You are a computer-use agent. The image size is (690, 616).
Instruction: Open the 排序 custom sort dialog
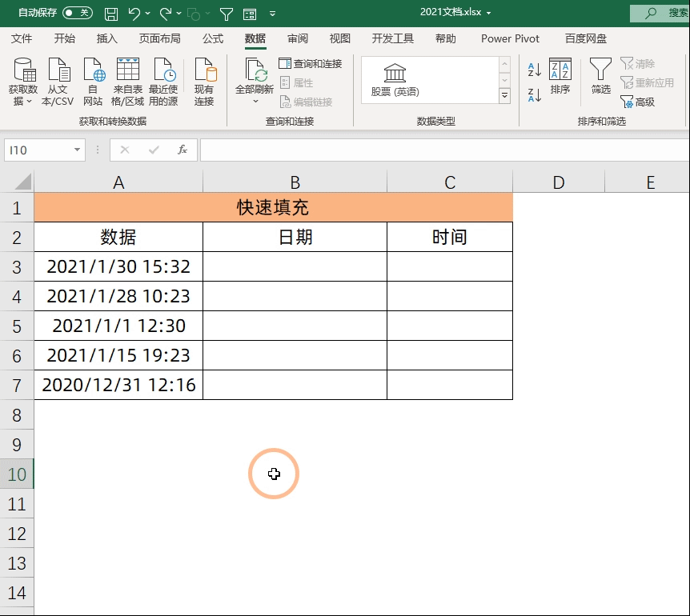(560, 76)
